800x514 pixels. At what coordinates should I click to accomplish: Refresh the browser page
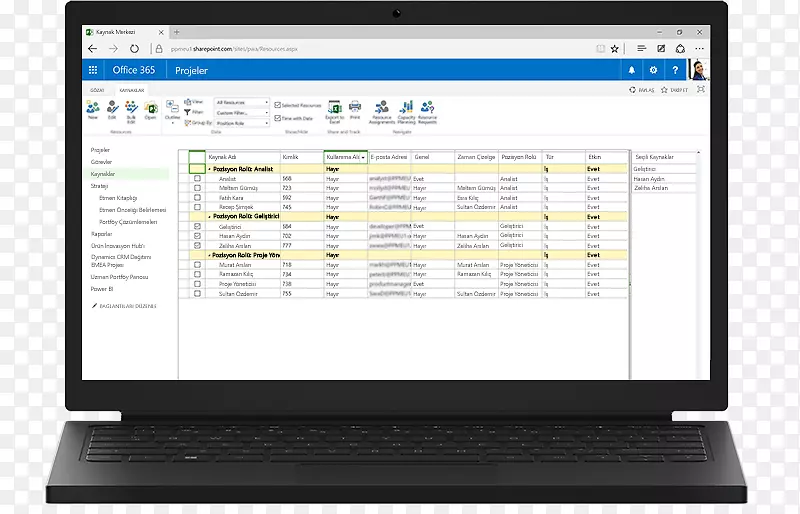134,48
